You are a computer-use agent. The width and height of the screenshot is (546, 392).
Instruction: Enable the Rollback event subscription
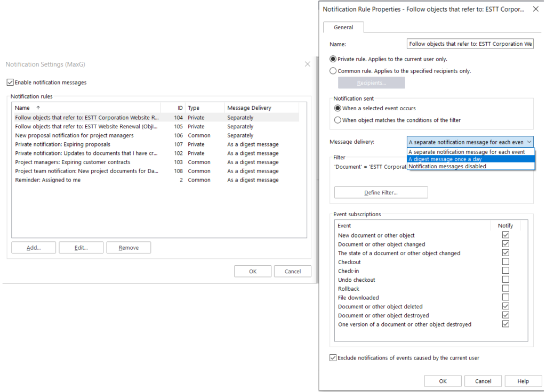(505, 288)
